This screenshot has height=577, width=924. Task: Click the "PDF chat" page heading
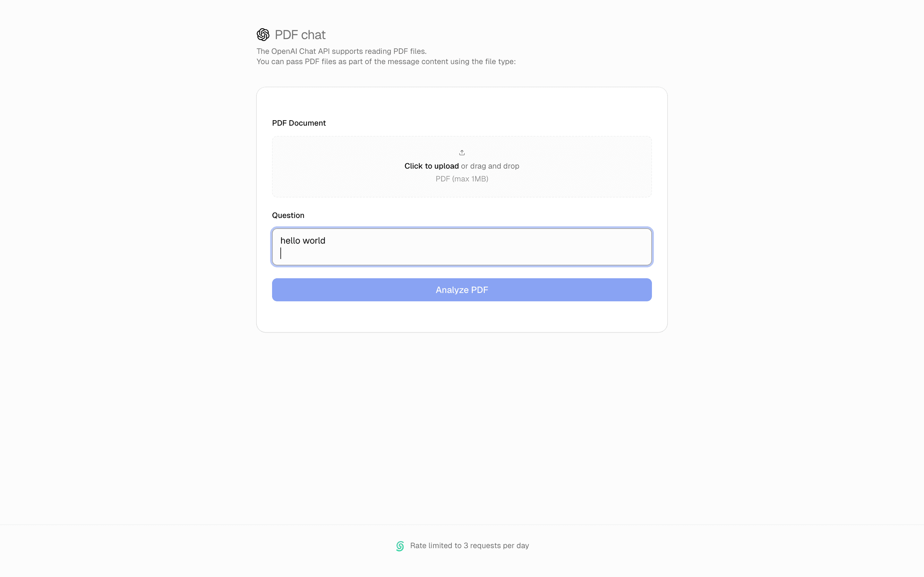coord(300,35)
